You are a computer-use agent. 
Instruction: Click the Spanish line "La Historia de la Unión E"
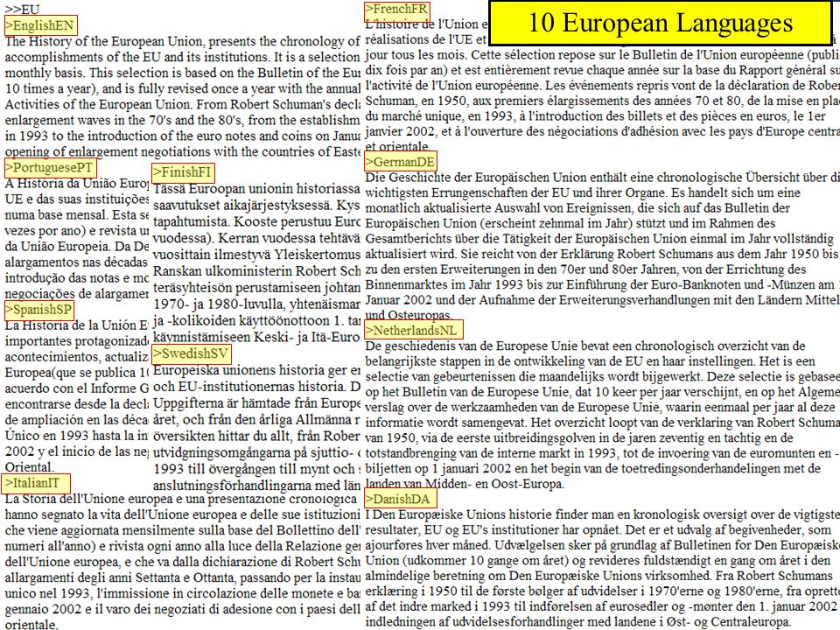coord(77,325)
